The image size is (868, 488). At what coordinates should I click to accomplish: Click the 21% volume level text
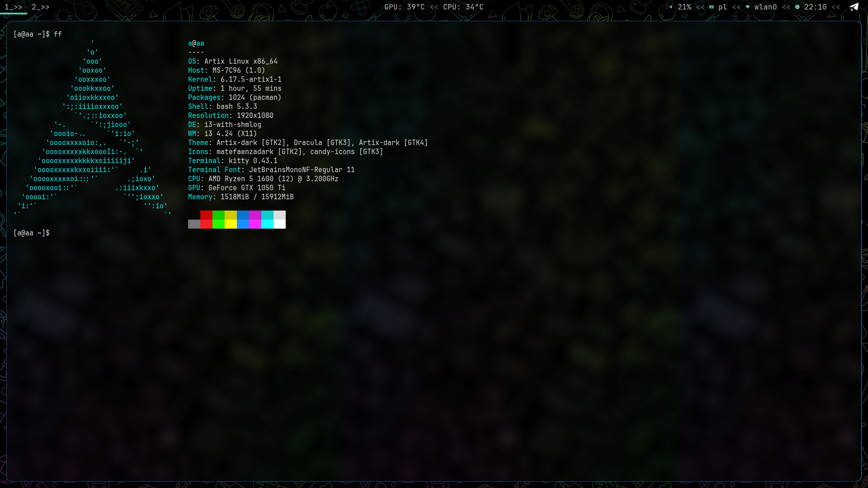(x=684, y=7)
